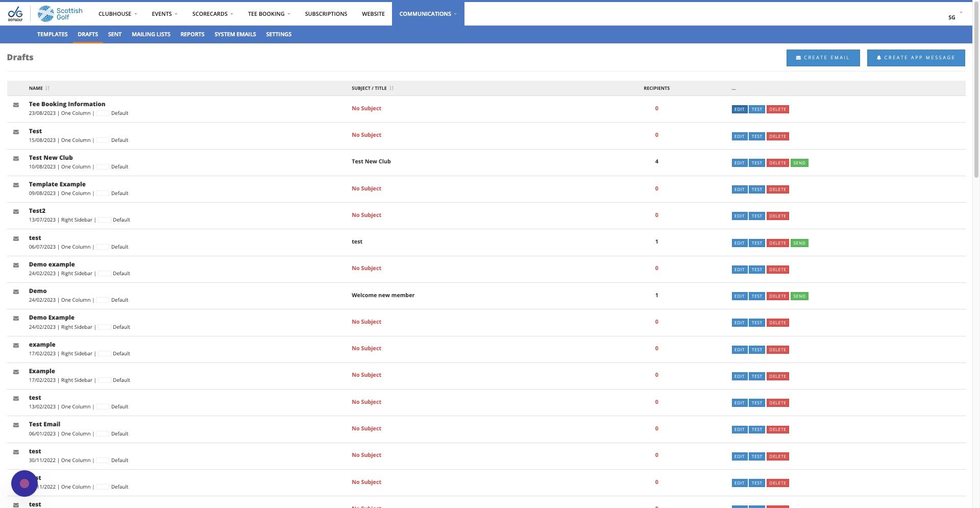980x508 pixels.
Task: Click the Test Email draft name
Action: pyautogui.click(x=44, y=424)
